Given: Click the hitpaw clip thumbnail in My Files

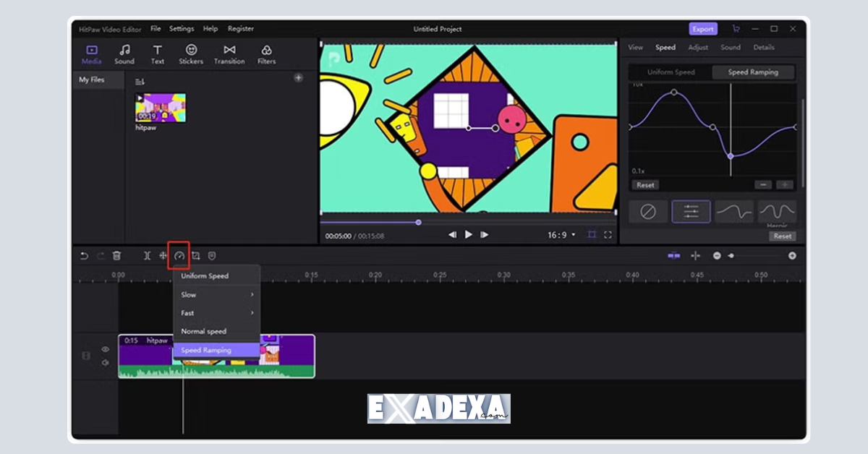Looking at the screenshot, I should coord(159,108).
